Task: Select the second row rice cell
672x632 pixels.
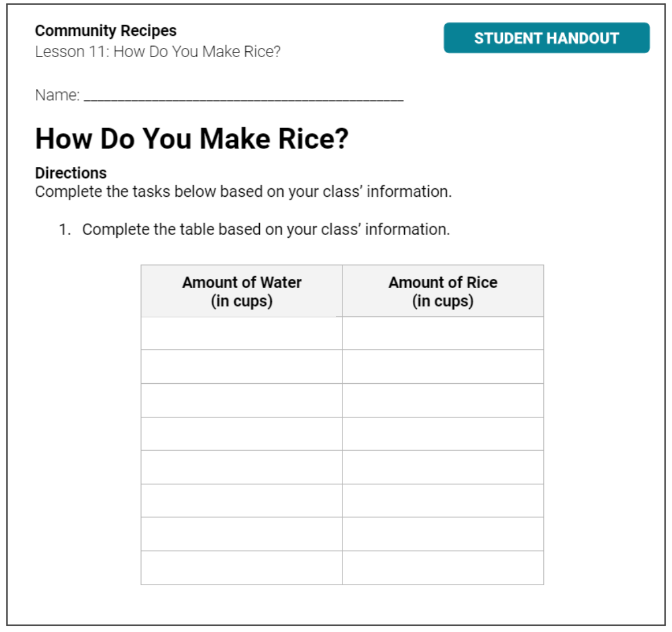Action: [443, 367]
